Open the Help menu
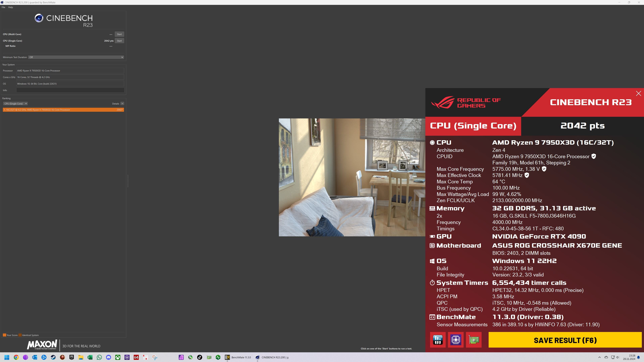644x362 pixels. point(11,7)
